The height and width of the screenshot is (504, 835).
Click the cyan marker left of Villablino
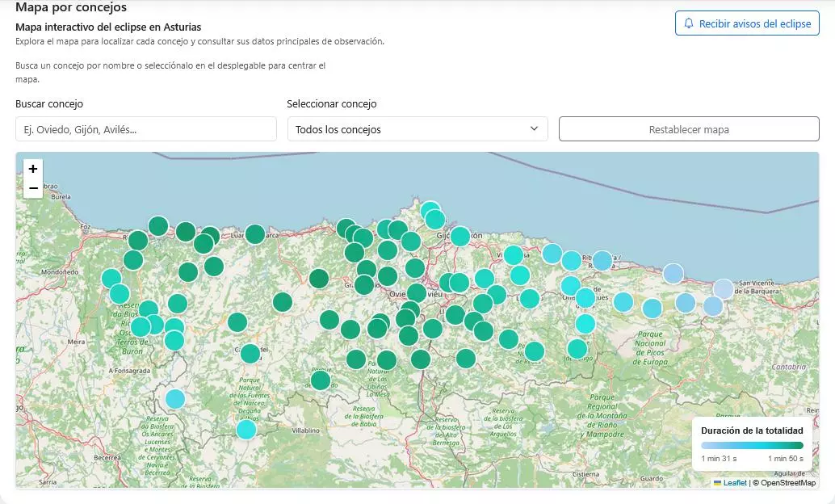246,429
